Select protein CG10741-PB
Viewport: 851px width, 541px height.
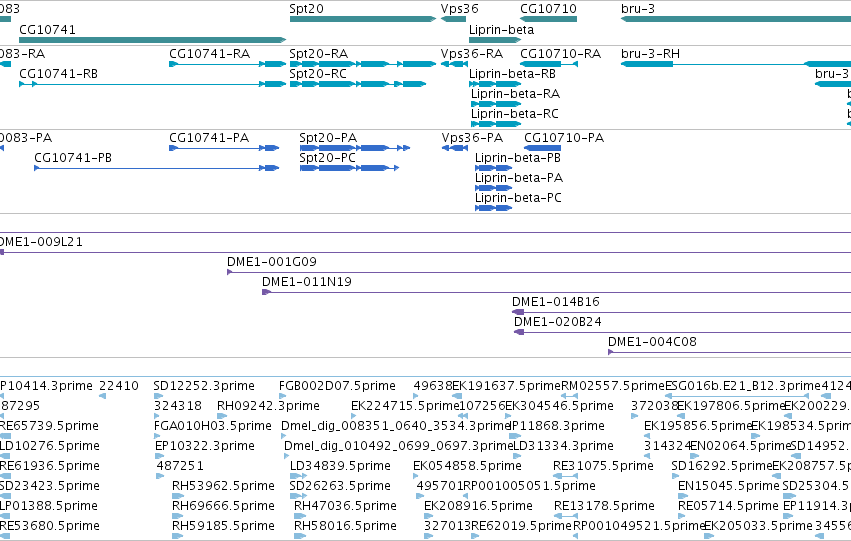(x=157, y=168)
